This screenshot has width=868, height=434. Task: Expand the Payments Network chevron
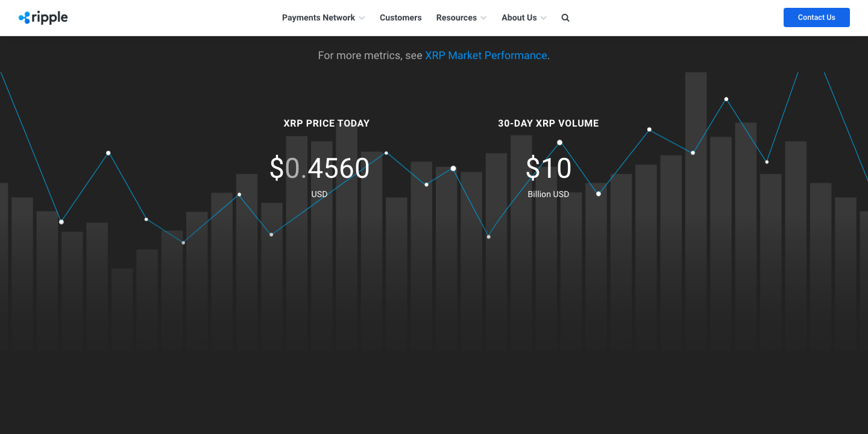[362, 18]
